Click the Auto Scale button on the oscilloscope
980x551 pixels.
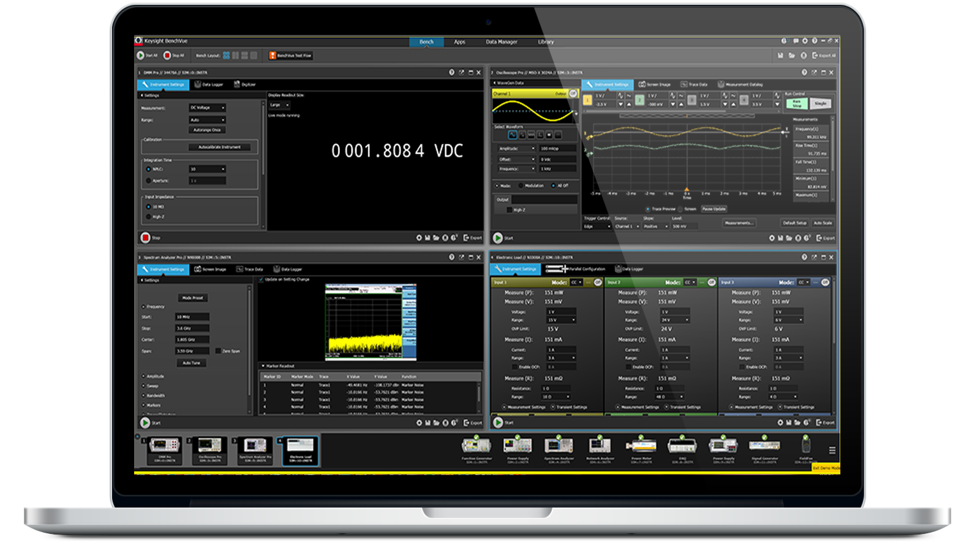(823, 223)
